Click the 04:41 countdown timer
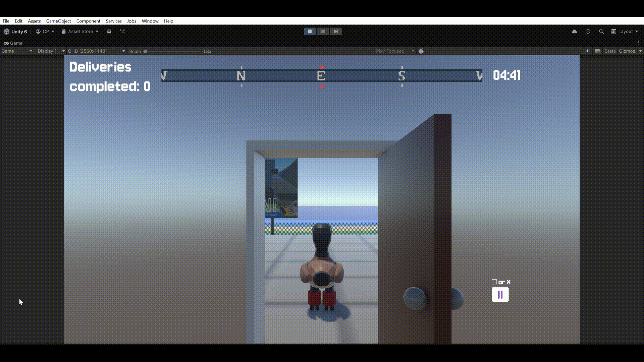 pyautogui.click(x=507, y=75)
